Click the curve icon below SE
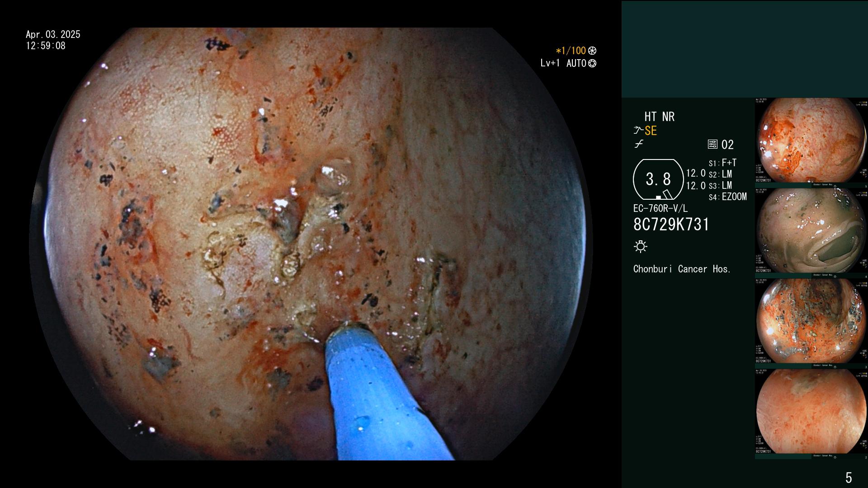Image resolution: width=868 pixels, height=488 pixels. 639,145
